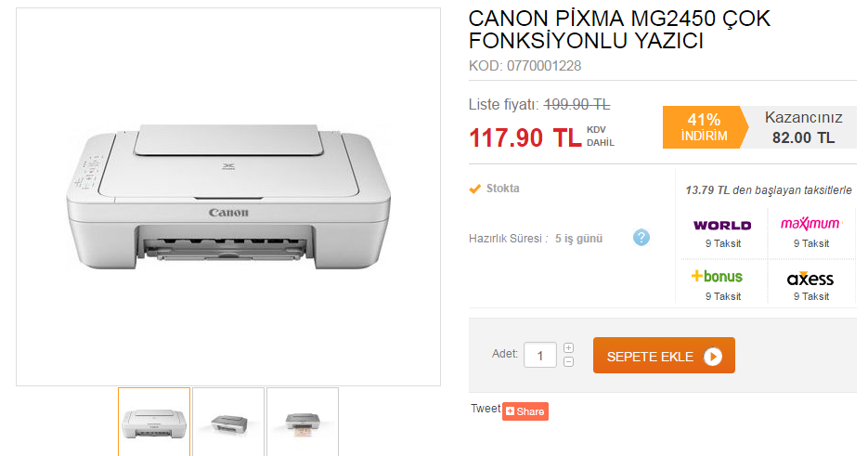868x456 pixels.
Task: Select the first printer front-view thumbnail
Action: tap(154, 423)
